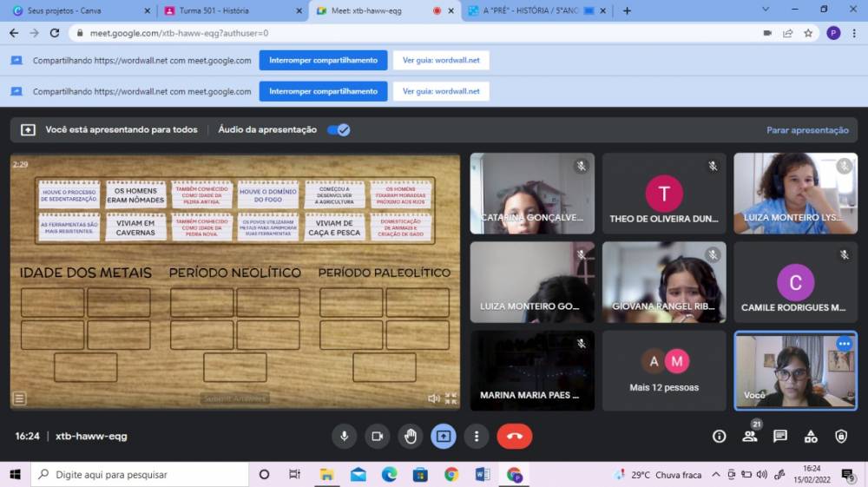Expand options on your own video tile
868x487 pixels.
tap(844, 344)
